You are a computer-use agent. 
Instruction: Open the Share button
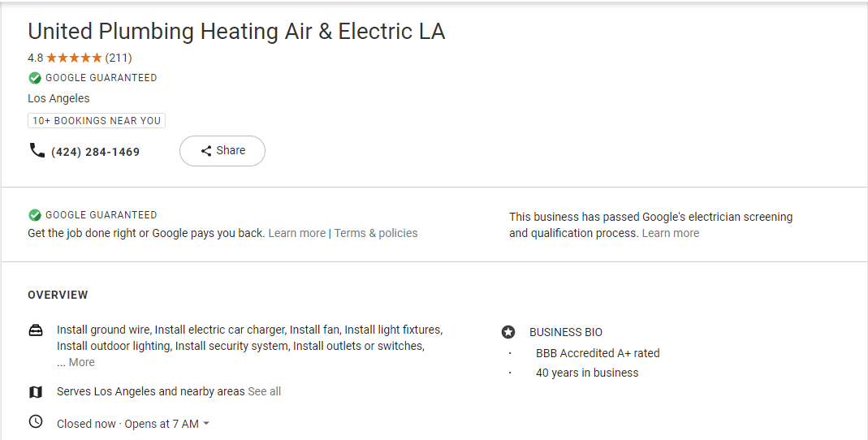click(222, 150)
